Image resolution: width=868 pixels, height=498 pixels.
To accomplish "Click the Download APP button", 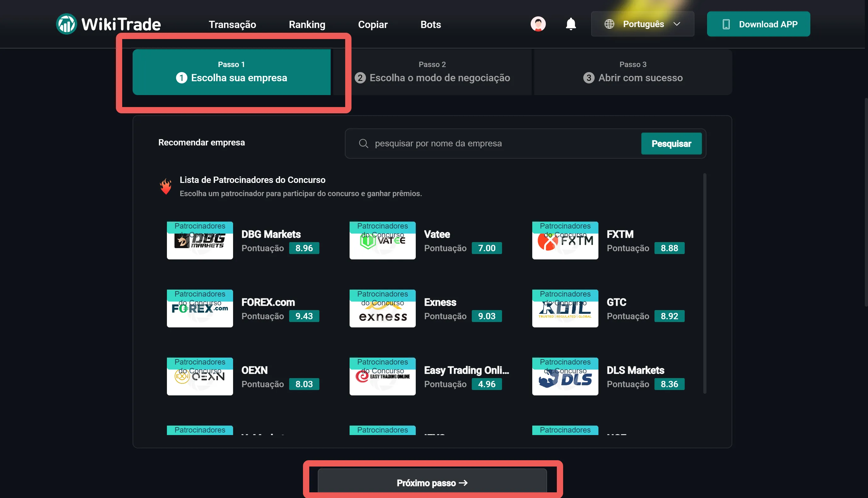I will pyautogui.click(x=758, y=24).
